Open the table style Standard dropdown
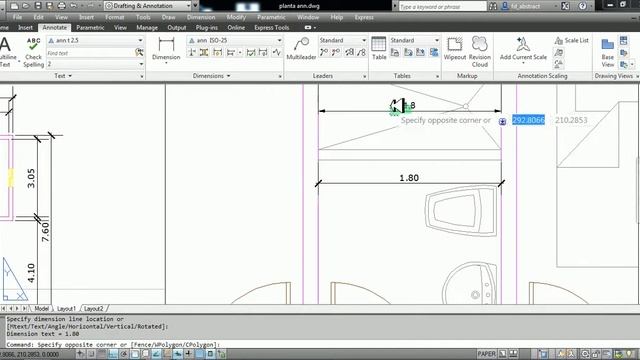 click(414, 40)
